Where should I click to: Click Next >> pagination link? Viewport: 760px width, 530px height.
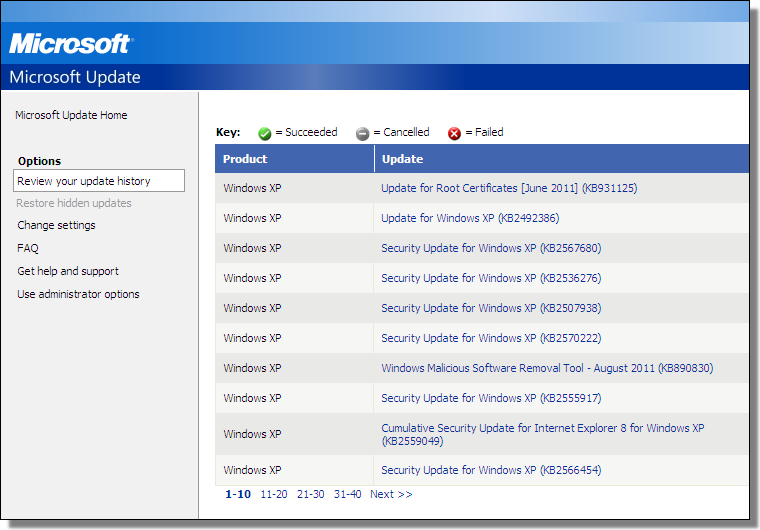390,494
